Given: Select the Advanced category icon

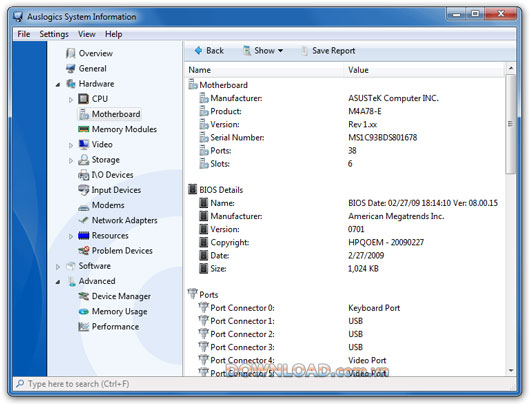Looking at the screenshot, I should coord(71,281).
